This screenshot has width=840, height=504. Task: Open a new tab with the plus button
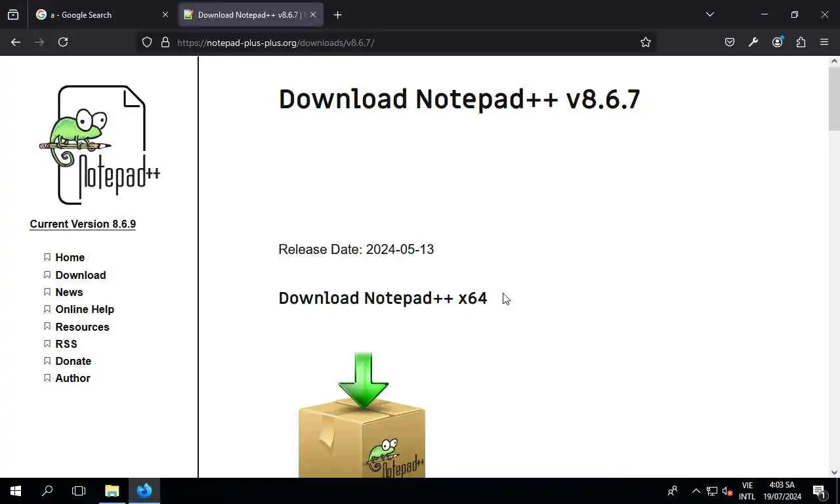coord(337,14)
